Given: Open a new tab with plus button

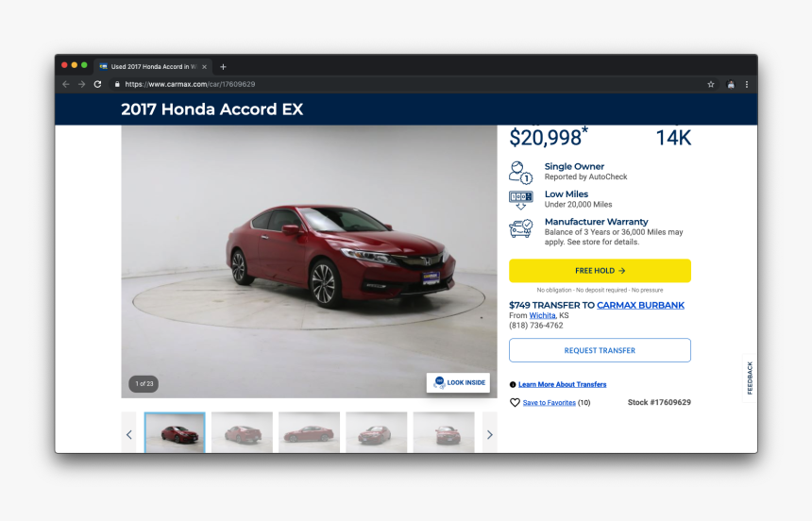Looking at the screenshot, I should pyautogui.click(x=223, y=67).
